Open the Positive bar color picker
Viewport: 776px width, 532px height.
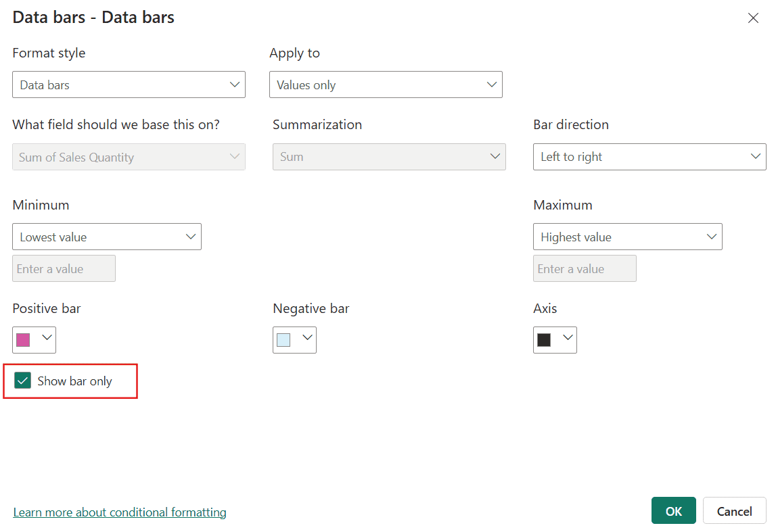(34, 339)
